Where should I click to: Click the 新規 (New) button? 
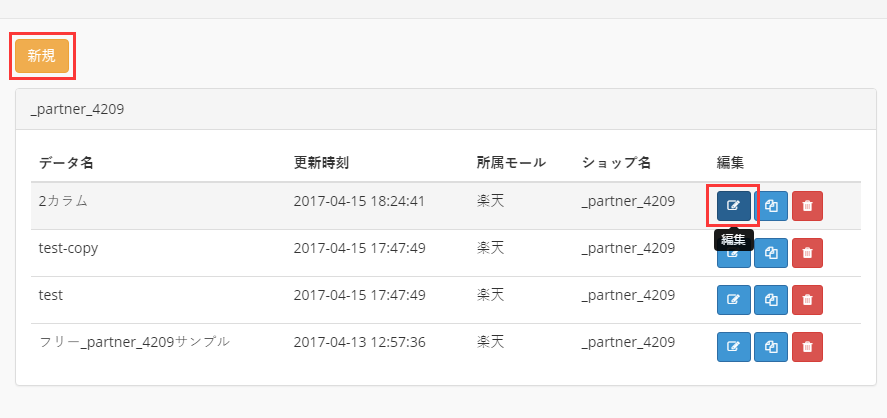42,56
